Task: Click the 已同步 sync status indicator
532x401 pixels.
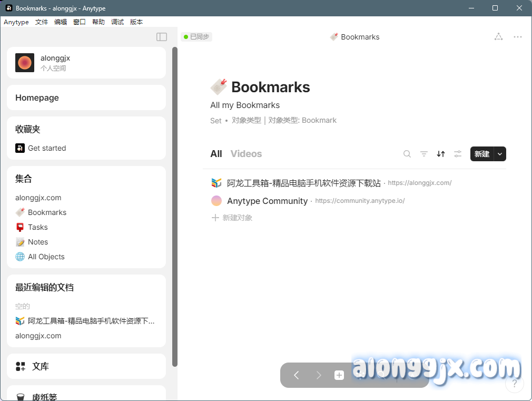Action: pos(196,37)
